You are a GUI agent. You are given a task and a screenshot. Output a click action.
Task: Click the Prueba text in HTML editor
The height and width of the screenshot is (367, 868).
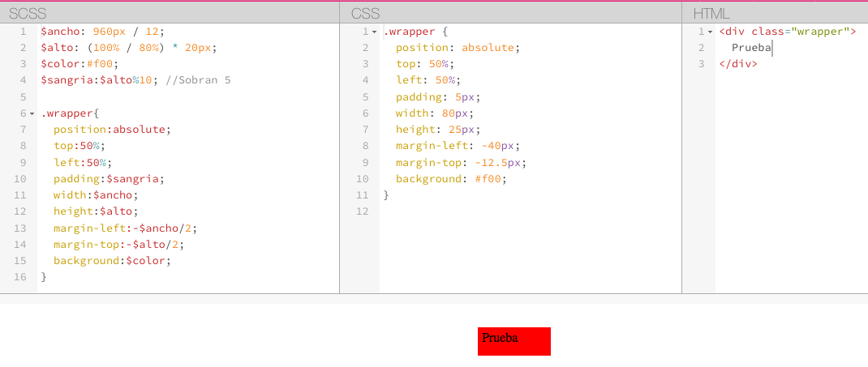point(751,48)
